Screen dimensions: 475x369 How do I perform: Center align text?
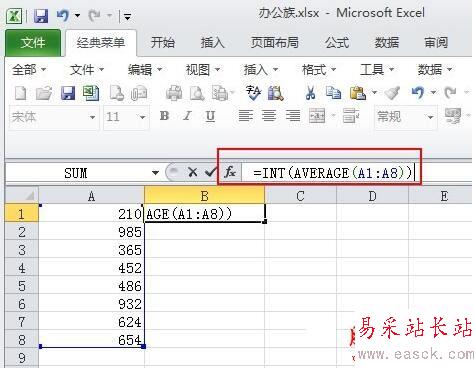pyautogui.click(x=269, y=116)
